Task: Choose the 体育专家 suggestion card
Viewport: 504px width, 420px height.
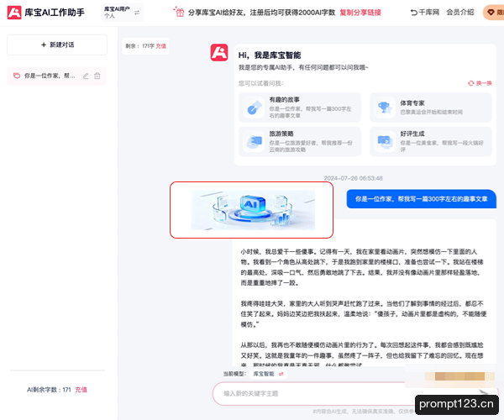Action: click(x=431, y=108)
